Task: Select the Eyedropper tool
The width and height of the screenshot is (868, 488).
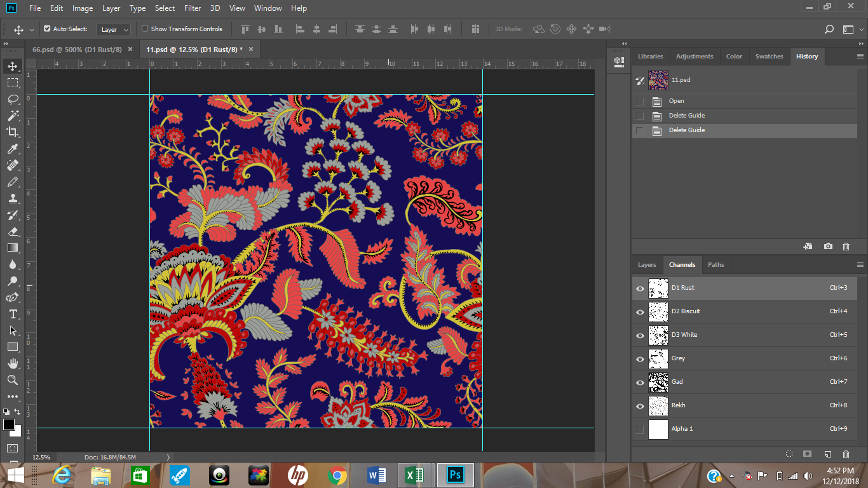Action: click(12, 149)
